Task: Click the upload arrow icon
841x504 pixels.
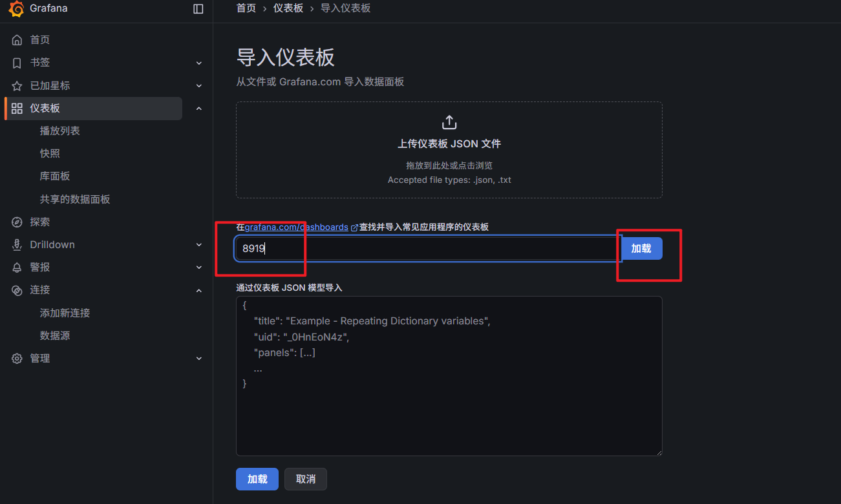Action: click(449, 122)
